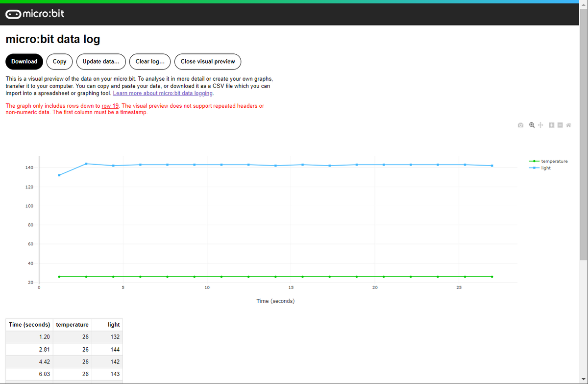The height and width of the screenshot is (384, 588).
Task: Click the micro:bit logo in the header
Action: 35,14
